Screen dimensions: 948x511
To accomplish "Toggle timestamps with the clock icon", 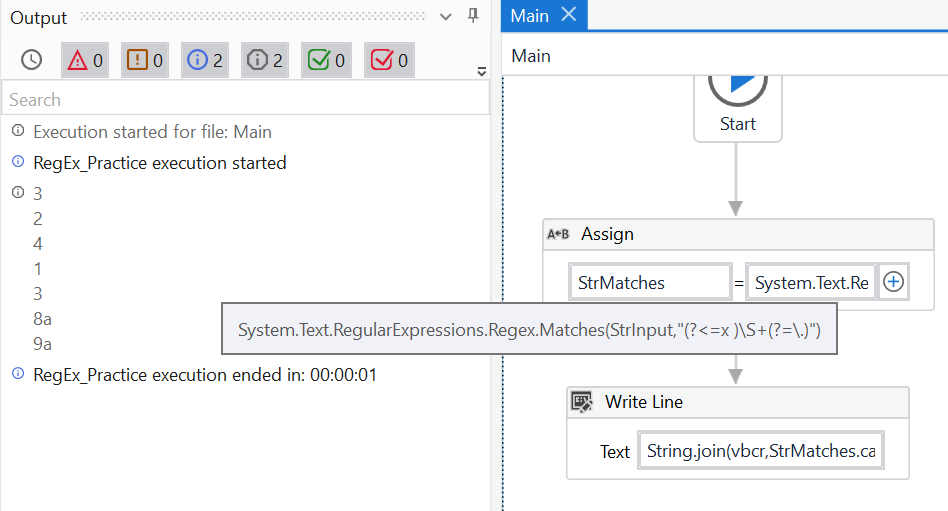I will (x=32, y=60).
